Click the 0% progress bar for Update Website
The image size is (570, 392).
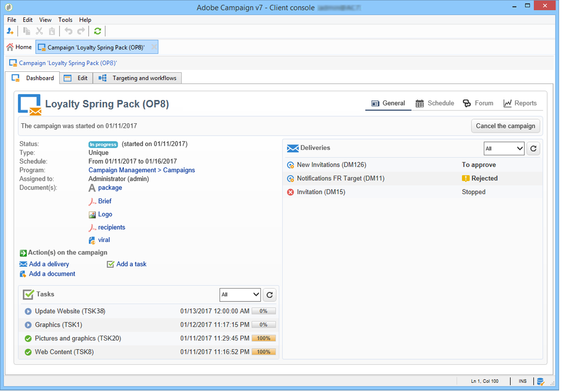coord(263,311)
